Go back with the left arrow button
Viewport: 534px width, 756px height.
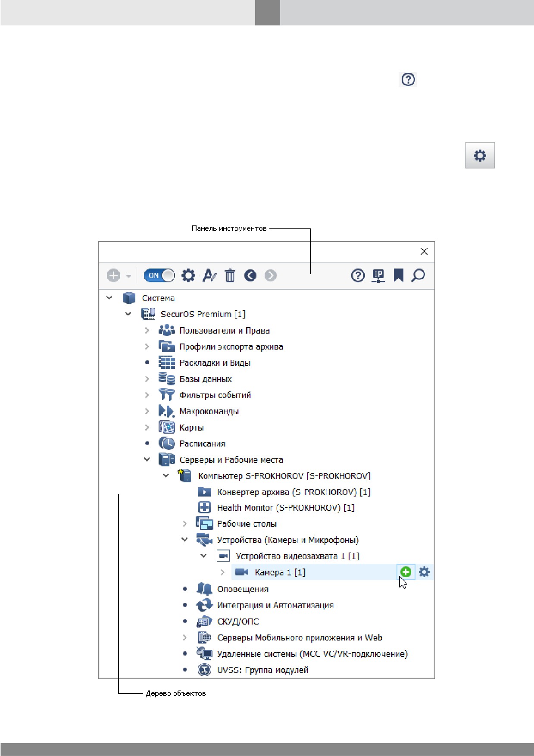pyautogui.click(x=250, y=275)
